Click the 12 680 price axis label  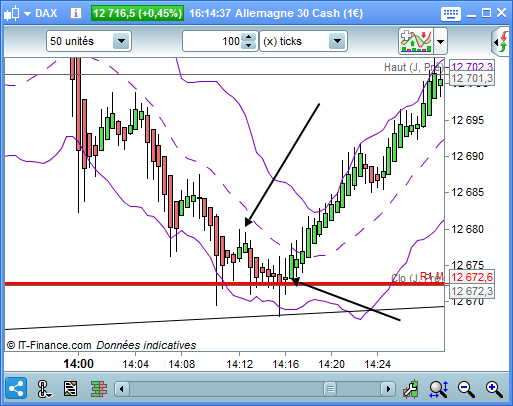(467, 229)
